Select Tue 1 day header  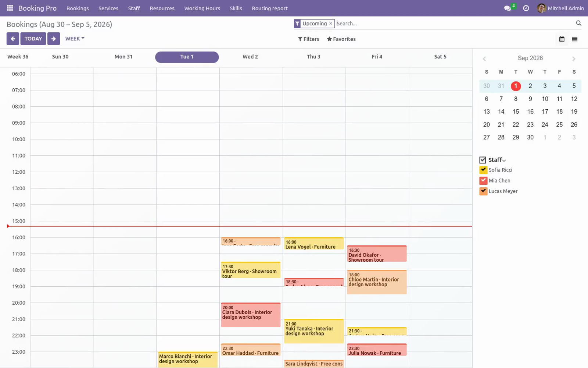coord(187,57)
